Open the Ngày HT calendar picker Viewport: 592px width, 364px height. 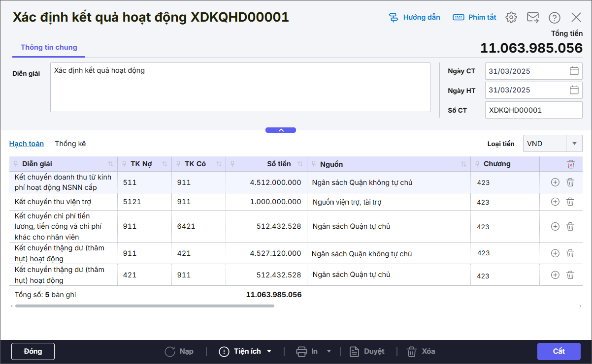pos(574,90)
